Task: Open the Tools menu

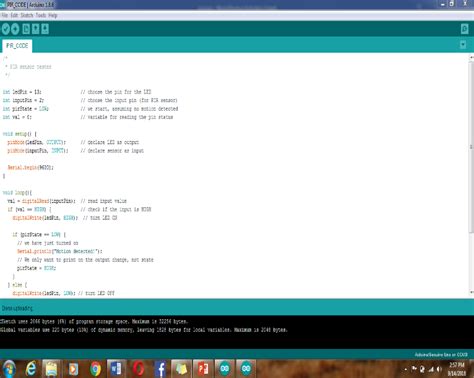Action: pos(41,15)
